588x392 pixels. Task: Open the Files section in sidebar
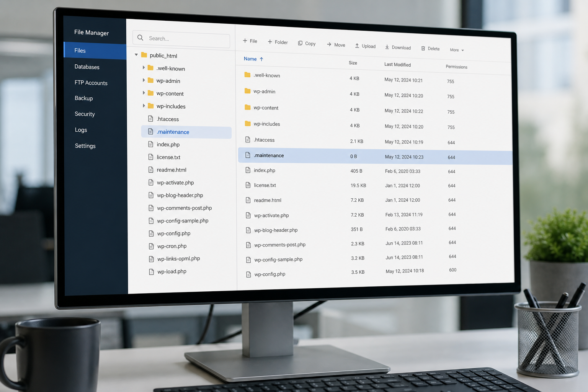(95, 51)
